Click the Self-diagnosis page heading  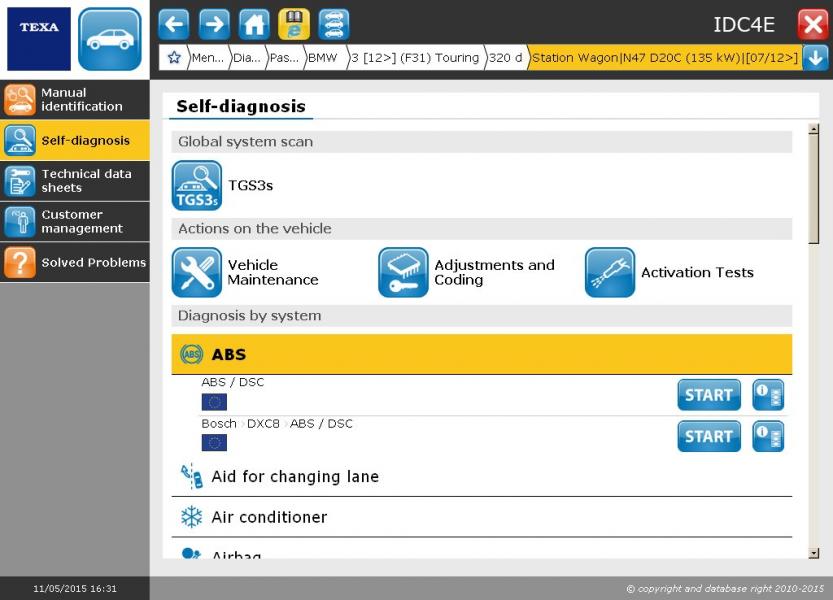click(241, 106)
